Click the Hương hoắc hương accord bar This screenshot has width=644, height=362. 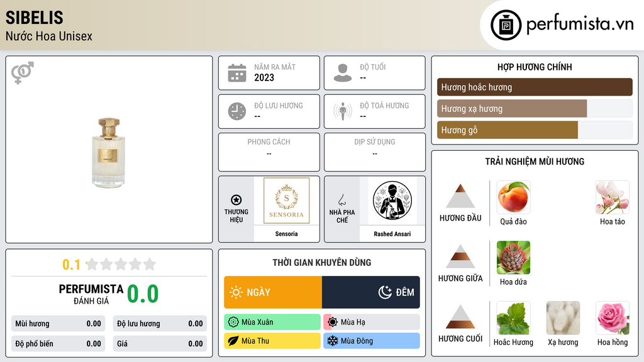point(535,87)
